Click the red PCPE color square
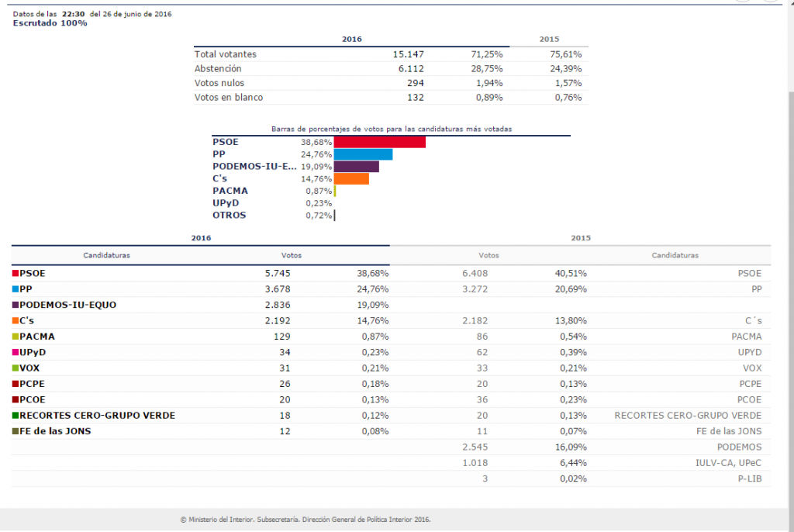Image resolution: width=794 pixels, height=532 pixels. click(x=16, y=384)
